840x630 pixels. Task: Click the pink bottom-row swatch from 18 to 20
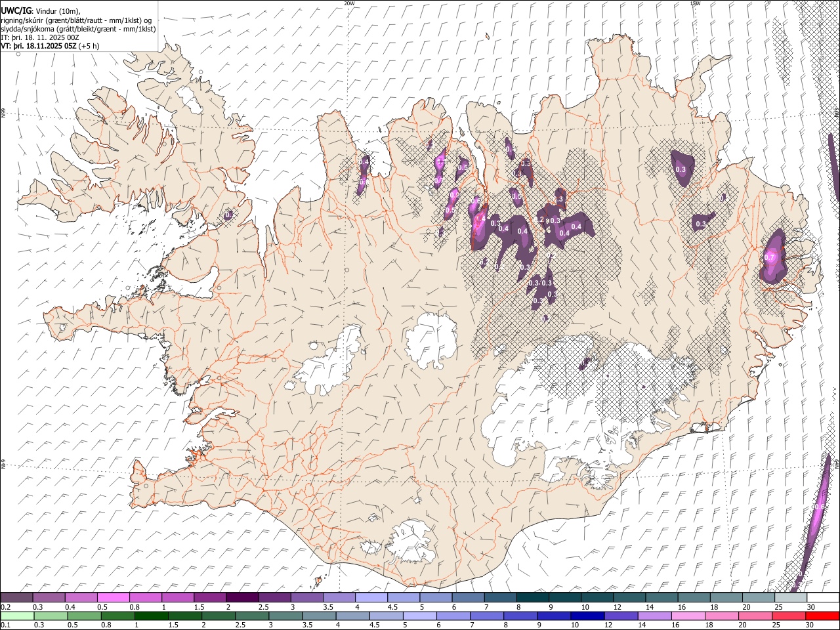(x=722, y=616)
